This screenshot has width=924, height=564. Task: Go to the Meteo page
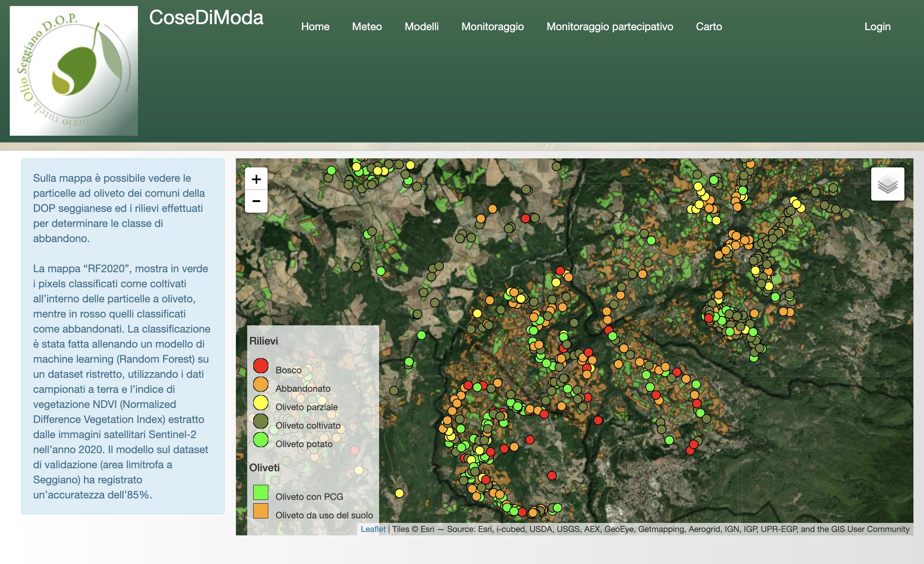click(x=367, y=26)
